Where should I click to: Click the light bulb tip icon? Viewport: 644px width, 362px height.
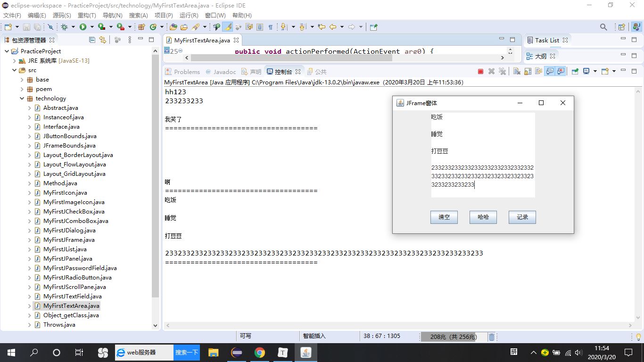(639, 337)
